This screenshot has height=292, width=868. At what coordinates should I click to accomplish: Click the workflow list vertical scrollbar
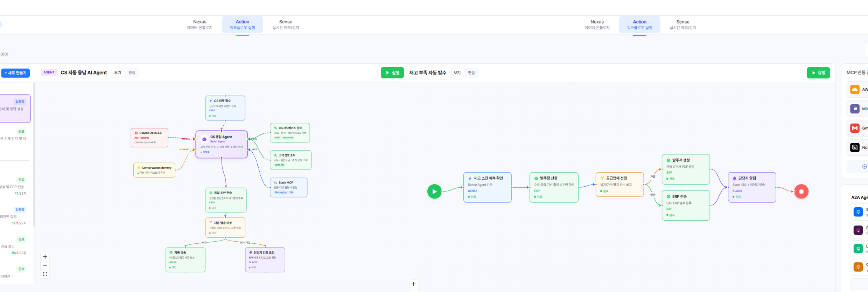point(34,155)
